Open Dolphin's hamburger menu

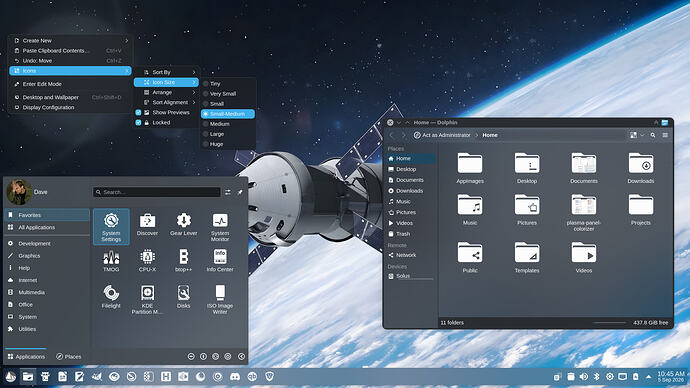click(x=665, y=135)
